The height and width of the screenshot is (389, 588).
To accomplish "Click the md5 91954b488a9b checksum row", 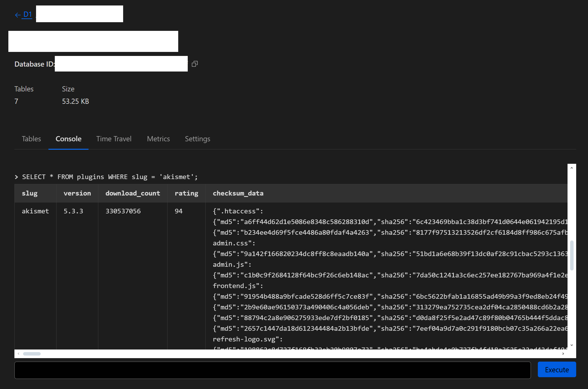I will (390, 296).
